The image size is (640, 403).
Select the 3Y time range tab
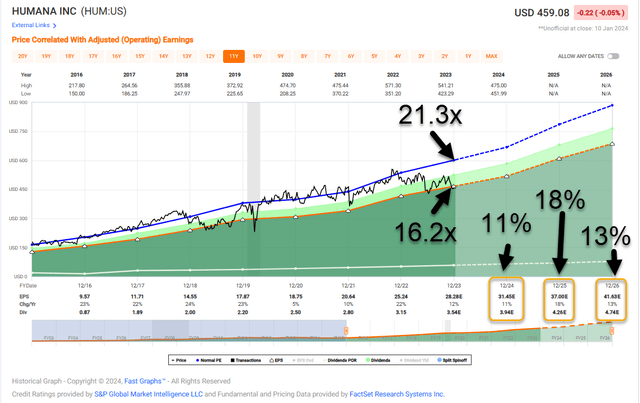coord(421,56)
